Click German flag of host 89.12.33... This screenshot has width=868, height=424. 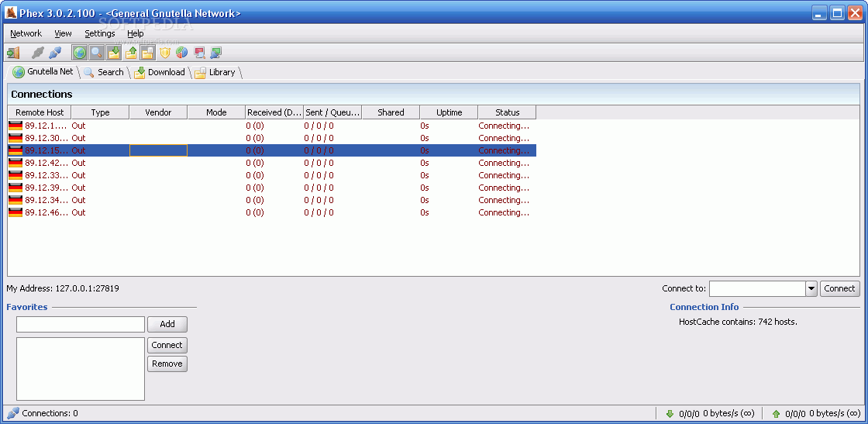pyautogui.click(x=15, y=175)
